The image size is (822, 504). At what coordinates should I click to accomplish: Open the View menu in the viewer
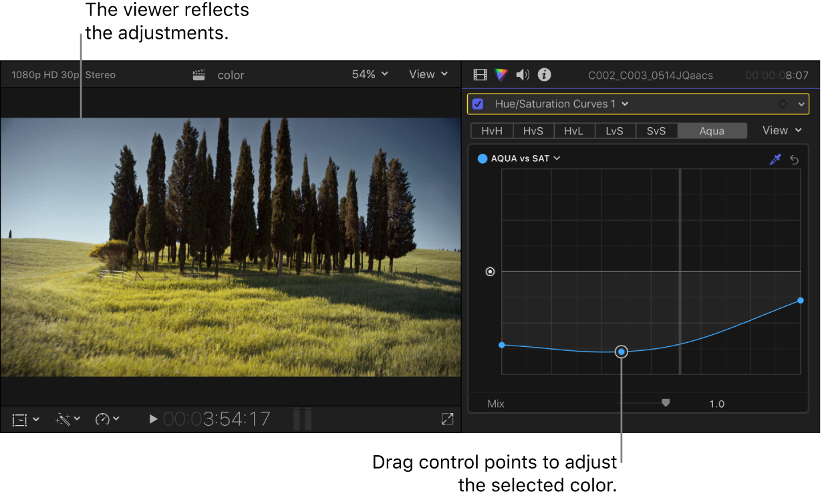click(x=428, y=74)
